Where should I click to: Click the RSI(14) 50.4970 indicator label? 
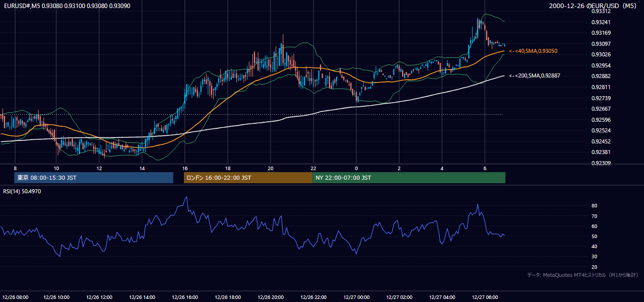(22, 191)
